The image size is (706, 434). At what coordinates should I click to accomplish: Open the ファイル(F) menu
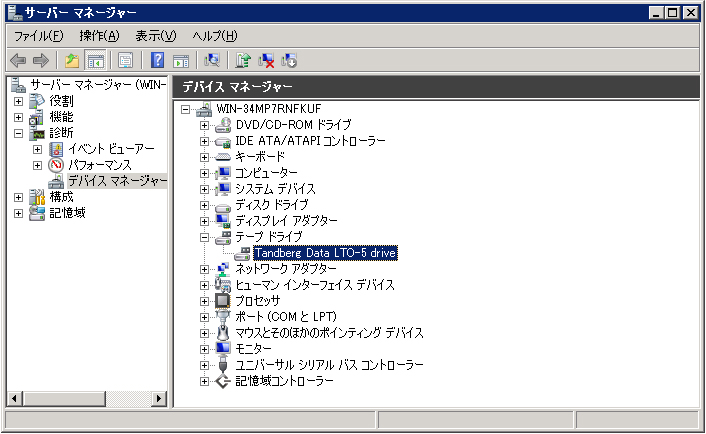point(38,36)
